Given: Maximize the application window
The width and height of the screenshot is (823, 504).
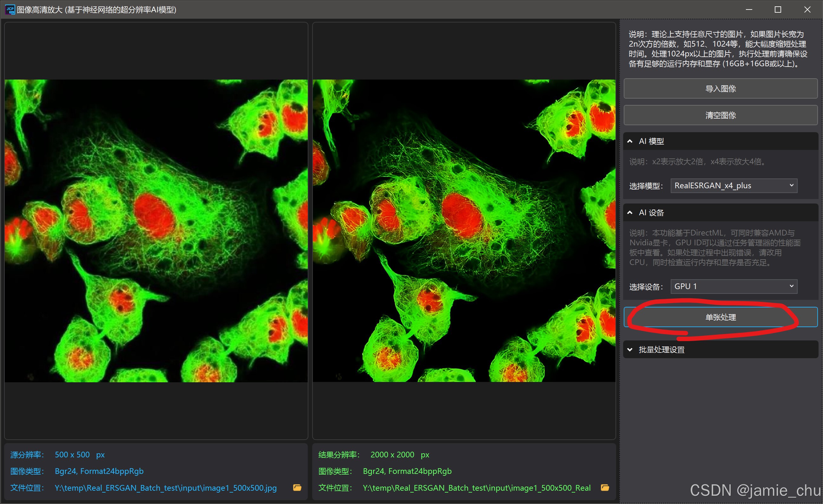Looking at the screenshot, I should [778, 9].
